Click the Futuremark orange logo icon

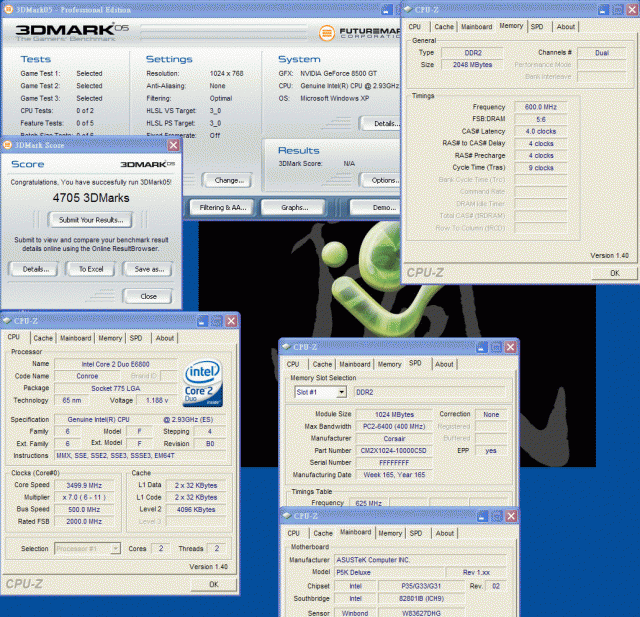tap(327, 33)
